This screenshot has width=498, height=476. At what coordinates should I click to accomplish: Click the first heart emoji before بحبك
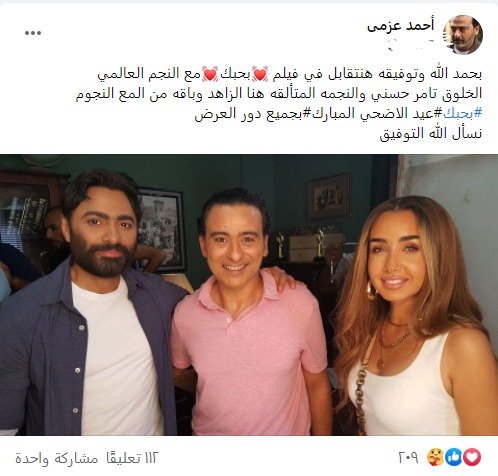[x=260, y=74]
